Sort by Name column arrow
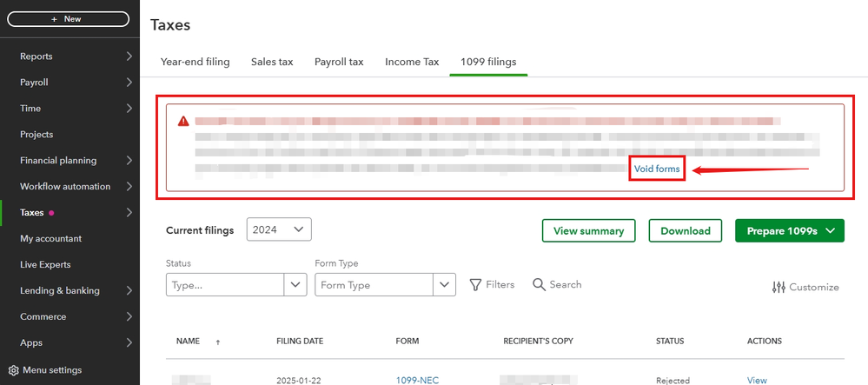This screenshot has height=385, width=868. click(x=217, y=342)
